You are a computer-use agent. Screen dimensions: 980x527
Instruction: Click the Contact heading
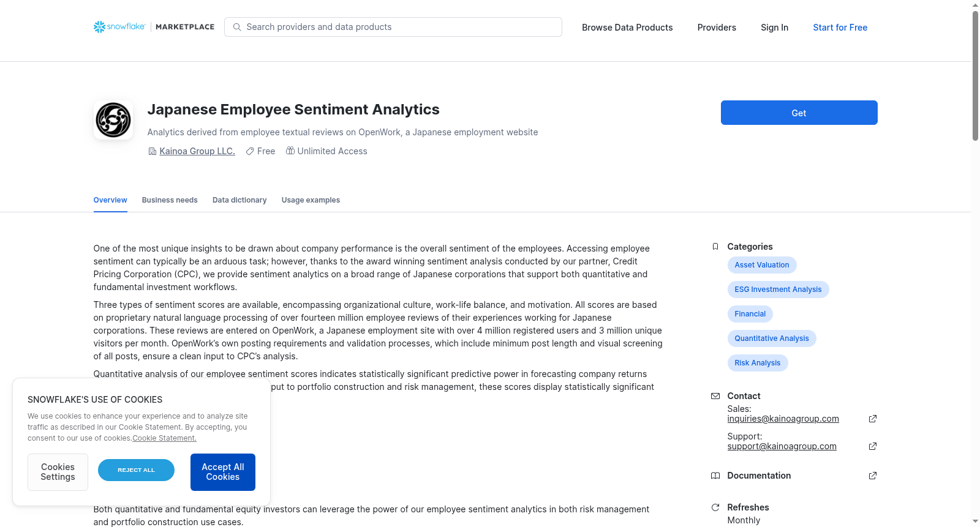click(x=744, y=396)
